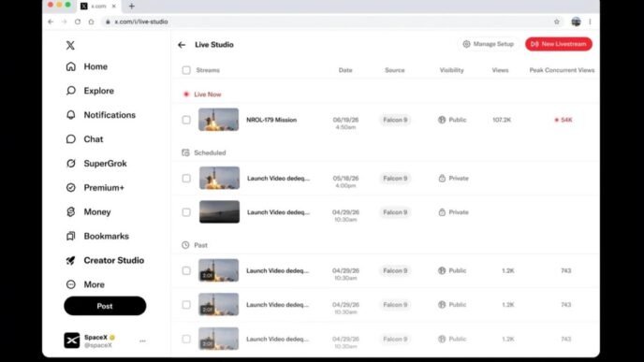Click the Falcon 9 tag on NROL-179 row

tap(395, 120)
